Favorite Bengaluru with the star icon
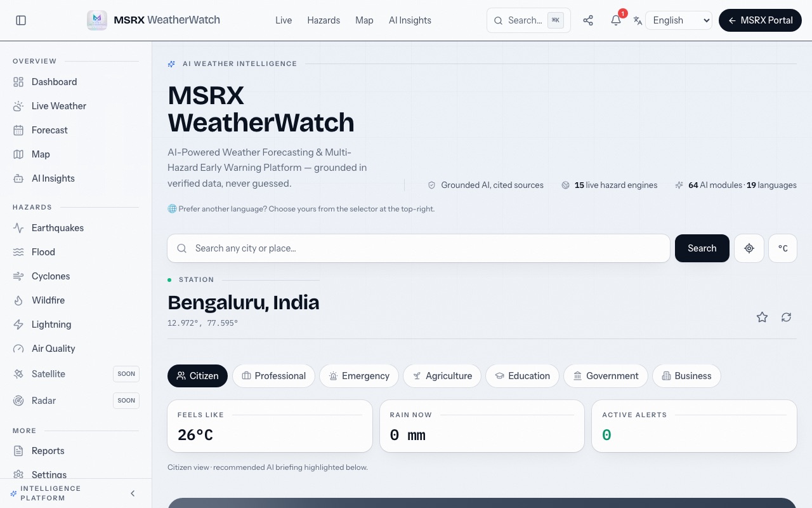The width and height of the screenshot is (812, 508). [762, 317]
